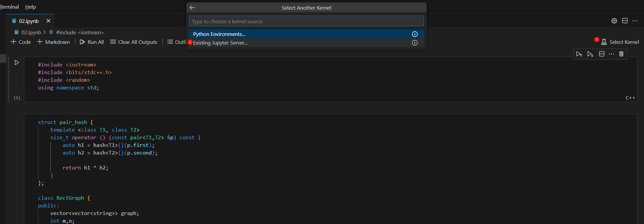The image size is (644, 224).
Task: Click the '#include <bits/stdc++.h>' line
Action: pyautogui.click(x=75, y=72)
